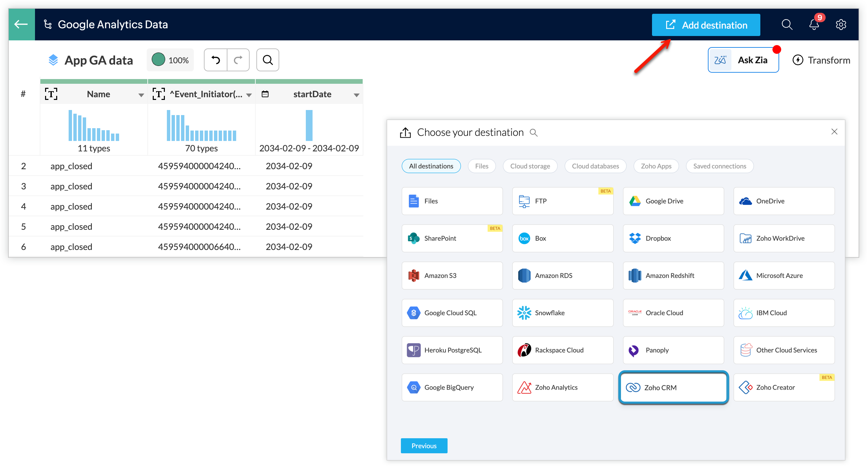Screen dimensions: 868x471
Task: Select the Saved connections filter
Action: pyautogui.click(x=719, y=166)
